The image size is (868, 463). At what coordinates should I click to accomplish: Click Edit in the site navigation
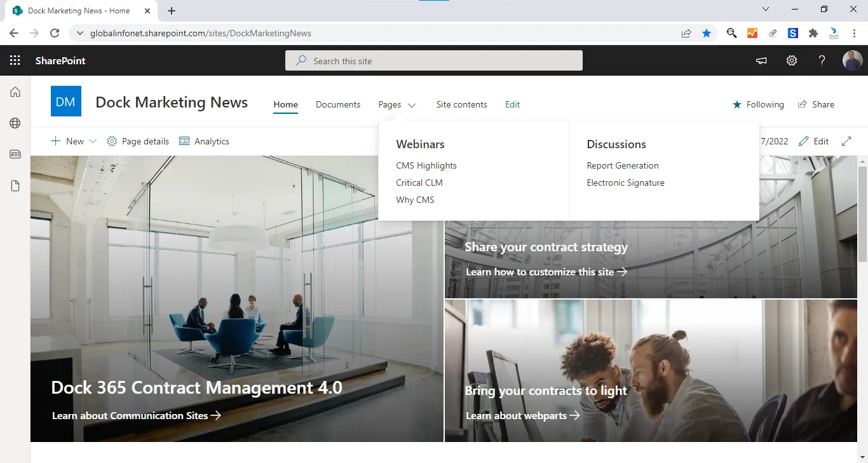[513, 104]
